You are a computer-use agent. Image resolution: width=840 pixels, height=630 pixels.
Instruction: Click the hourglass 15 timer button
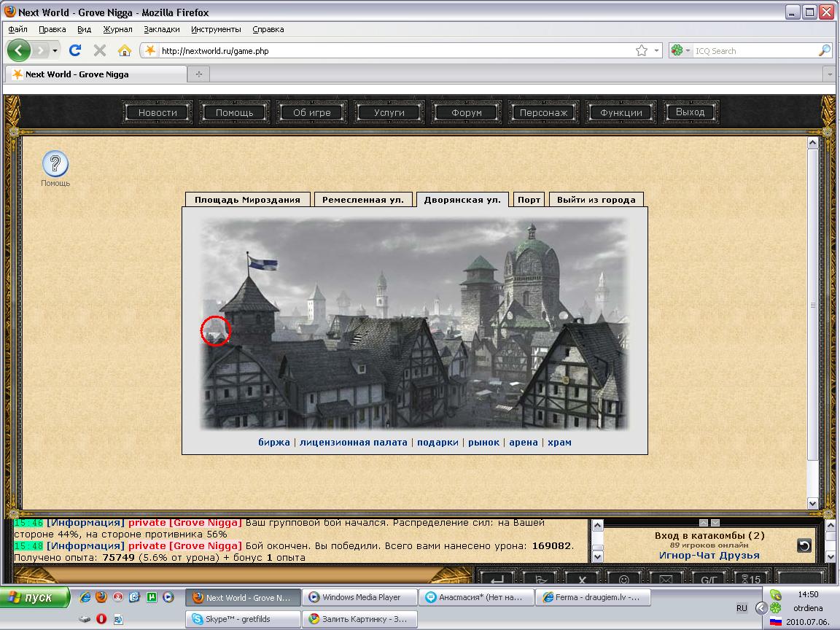751,579
